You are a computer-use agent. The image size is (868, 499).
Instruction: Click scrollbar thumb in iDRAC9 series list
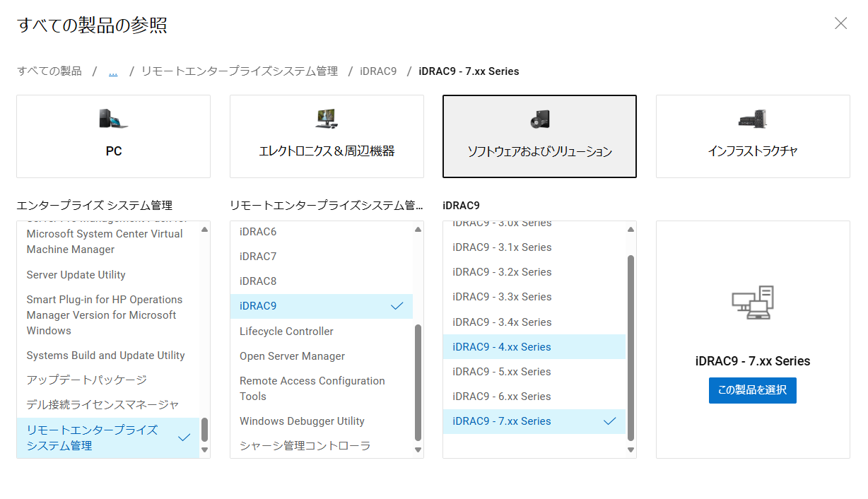tap(631, 348)
